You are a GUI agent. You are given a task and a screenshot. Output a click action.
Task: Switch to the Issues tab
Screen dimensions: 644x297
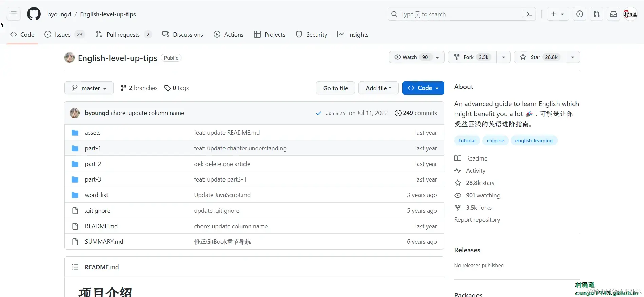(x=64, y=35)
